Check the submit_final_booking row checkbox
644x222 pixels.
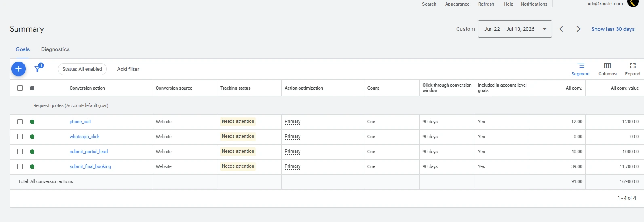click(x=20, y=166)
